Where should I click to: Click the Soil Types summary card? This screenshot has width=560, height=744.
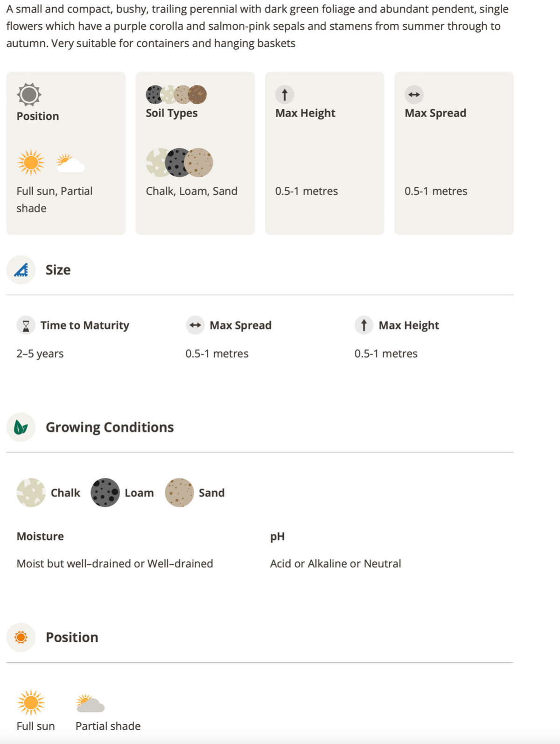click(x=195, y=153)
